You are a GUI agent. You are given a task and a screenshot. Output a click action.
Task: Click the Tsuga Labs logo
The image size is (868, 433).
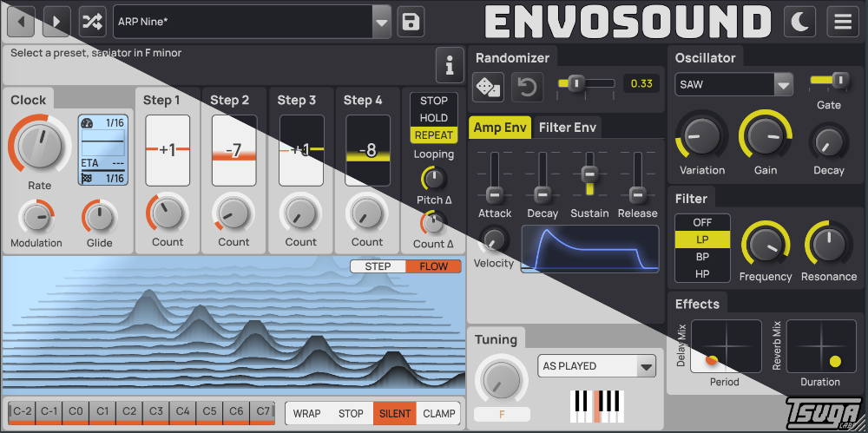point(824,413)
